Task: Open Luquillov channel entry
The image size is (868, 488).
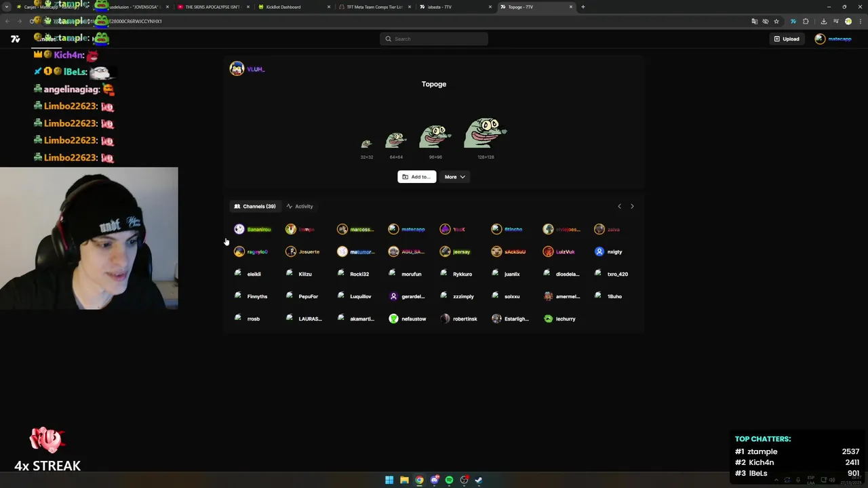Action: tap(355, 296)
